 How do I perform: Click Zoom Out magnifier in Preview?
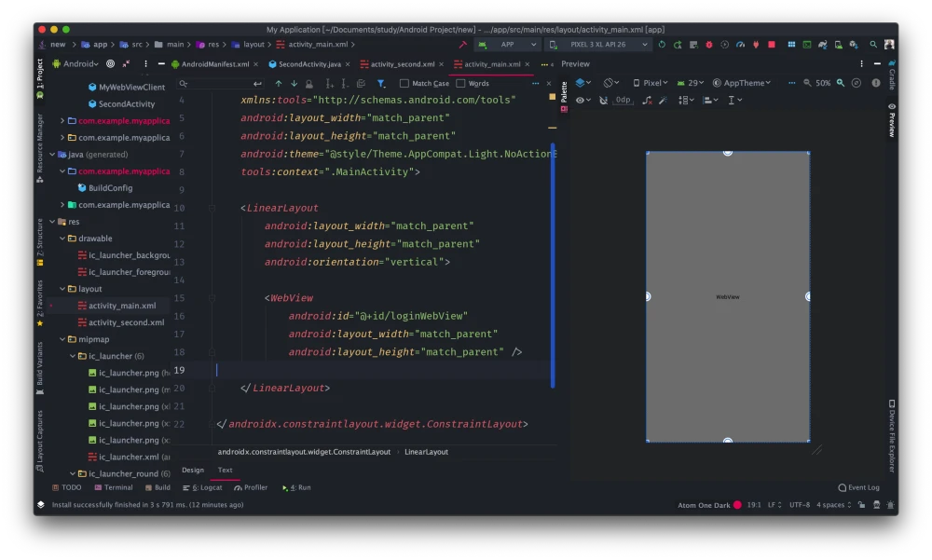807,83
